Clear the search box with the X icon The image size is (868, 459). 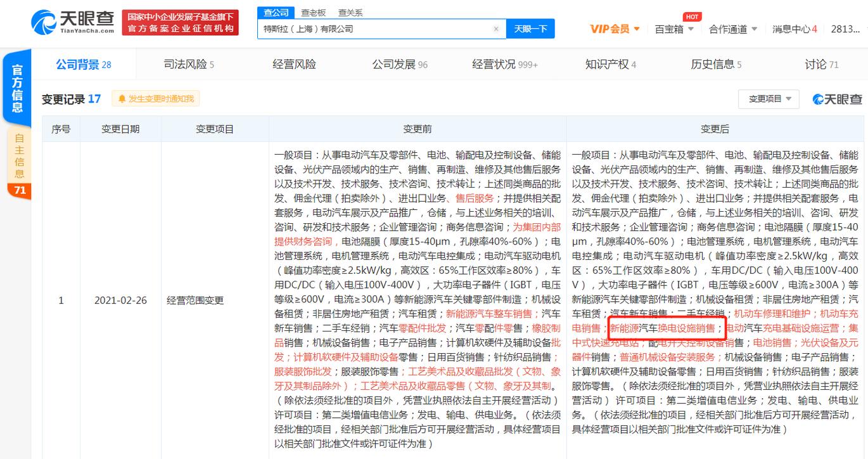click(x=496, y=29)
